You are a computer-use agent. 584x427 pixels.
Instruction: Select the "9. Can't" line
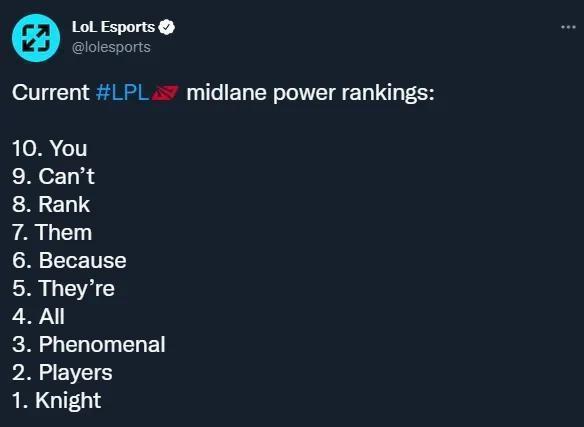(53, 176)
